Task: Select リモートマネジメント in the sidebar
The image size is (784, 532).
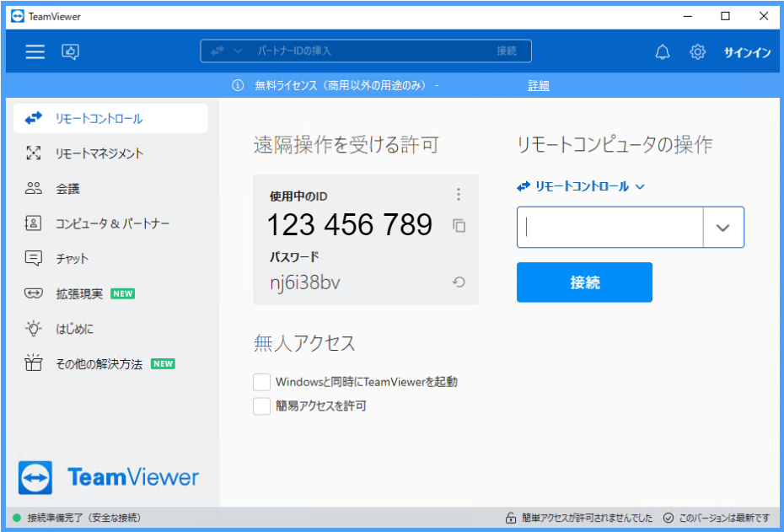Action: pyautogui.click(x=99, y=153)
